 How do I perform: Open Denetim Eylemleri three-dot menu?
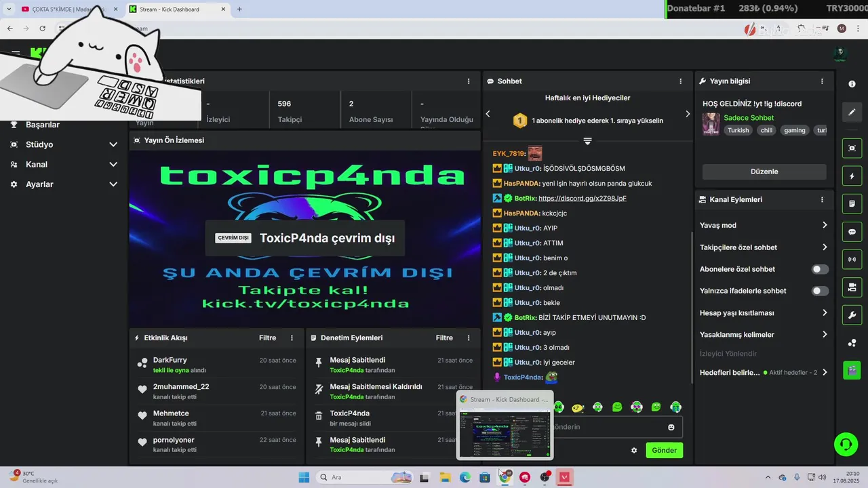469,338
